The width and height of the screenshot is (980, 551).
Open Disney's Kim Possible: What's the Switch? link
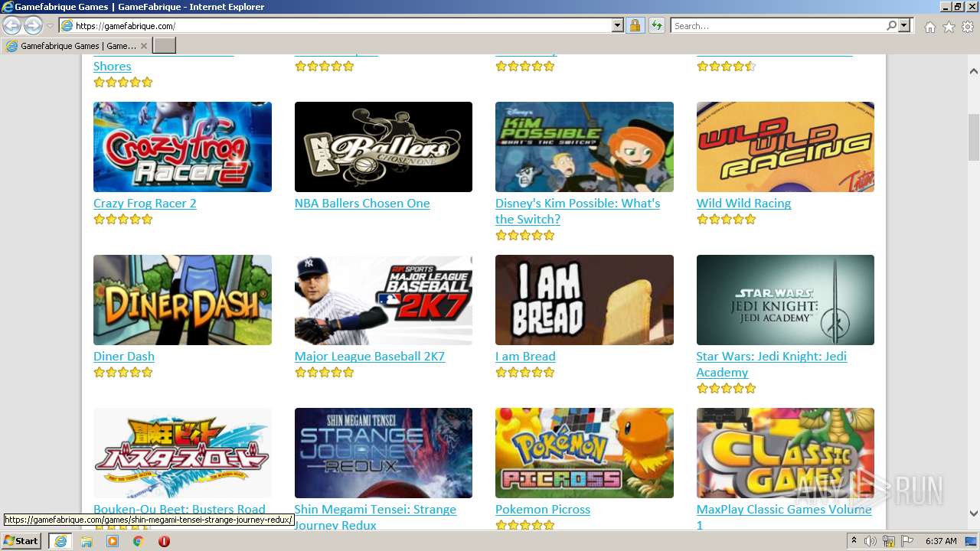pyautogui.click(x=577, y=211)
